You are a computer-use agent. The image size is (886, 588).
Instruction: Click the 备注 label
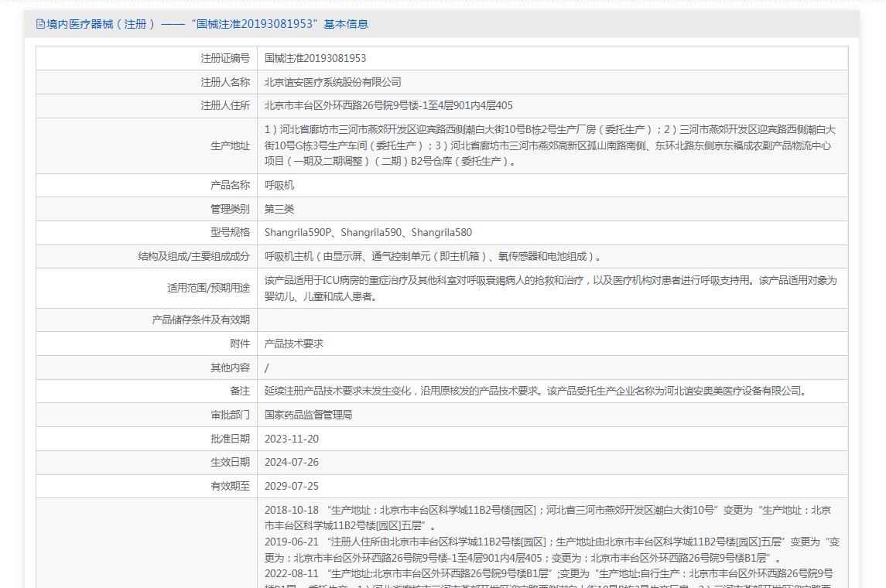point(240,391)
